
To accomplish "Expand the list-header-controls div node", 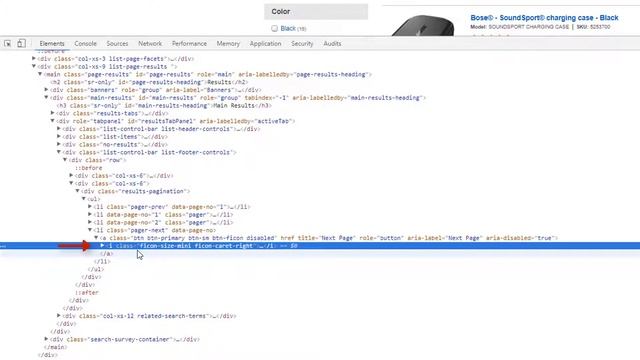I will pos(59,129).
